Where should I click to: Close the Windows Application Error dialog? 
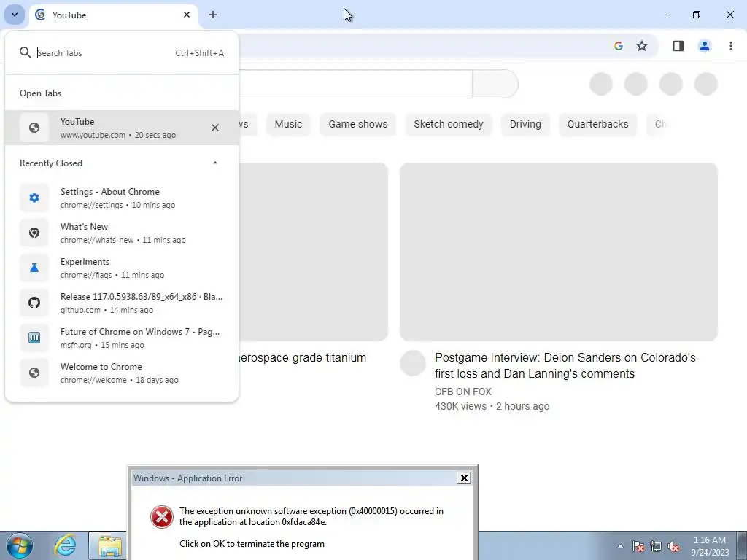point(463,478)
